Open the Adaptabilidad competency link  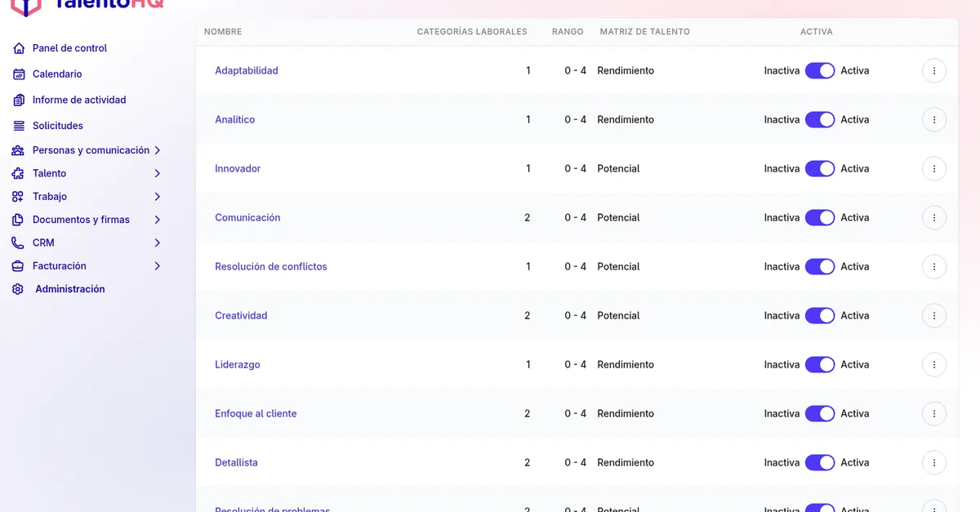coord(247,70)
